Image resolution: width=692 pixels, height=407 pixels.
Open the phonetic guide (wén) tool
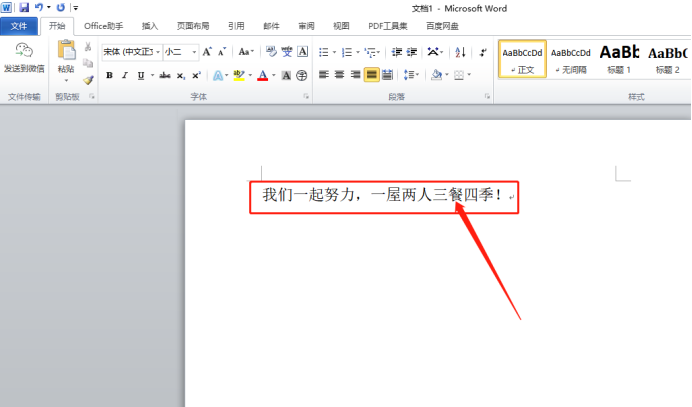(287, 52)
